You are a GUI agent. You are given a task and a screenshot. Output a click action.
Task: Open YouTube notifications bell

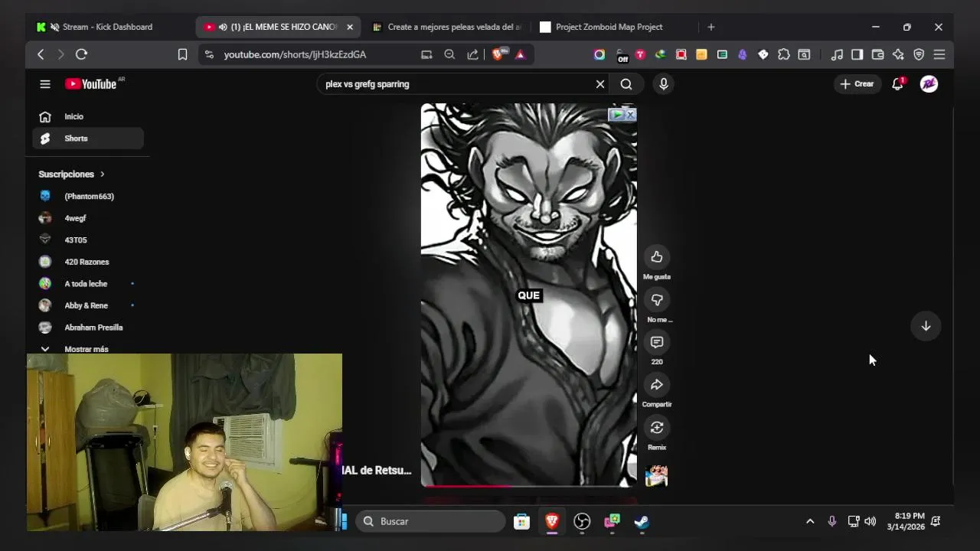(897, 84)
